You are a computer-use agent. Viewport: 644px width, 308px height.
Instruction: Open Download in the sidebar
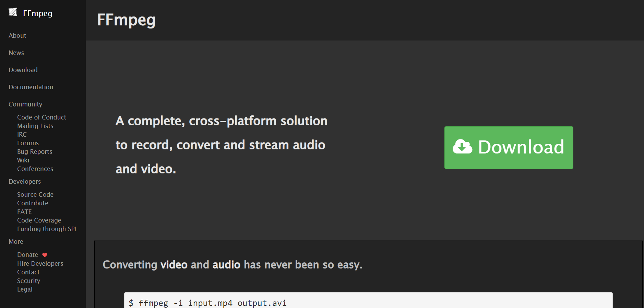point(23,70)
